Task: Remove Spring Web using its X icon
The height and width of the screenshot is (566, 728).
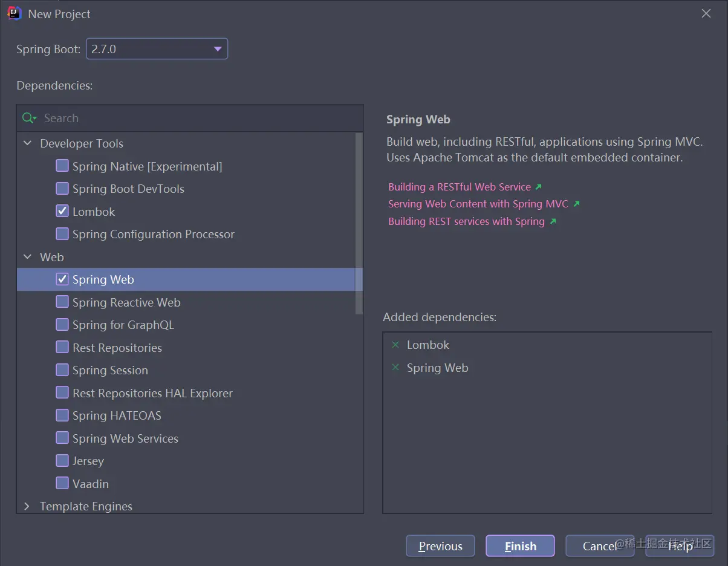Action: (395, 368)
